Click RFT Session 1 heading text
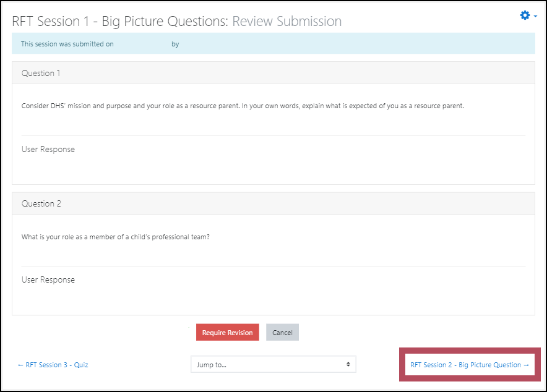Viewport: 547px width, 392px height. click(x=120, y=21)
